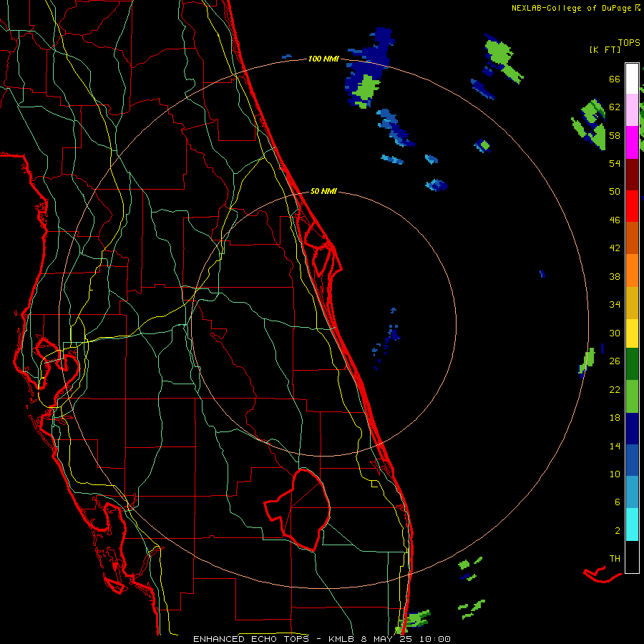Pick the dark orange legend color band
Image resolution: width=644 pixels, height=644 pixels.
click(632, 238)
